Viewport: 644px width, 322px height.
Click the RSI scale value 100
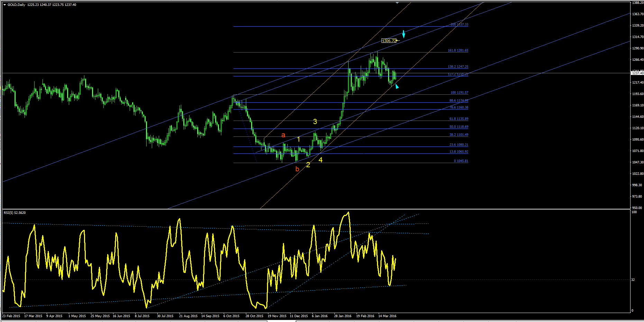tap(634, 212)
